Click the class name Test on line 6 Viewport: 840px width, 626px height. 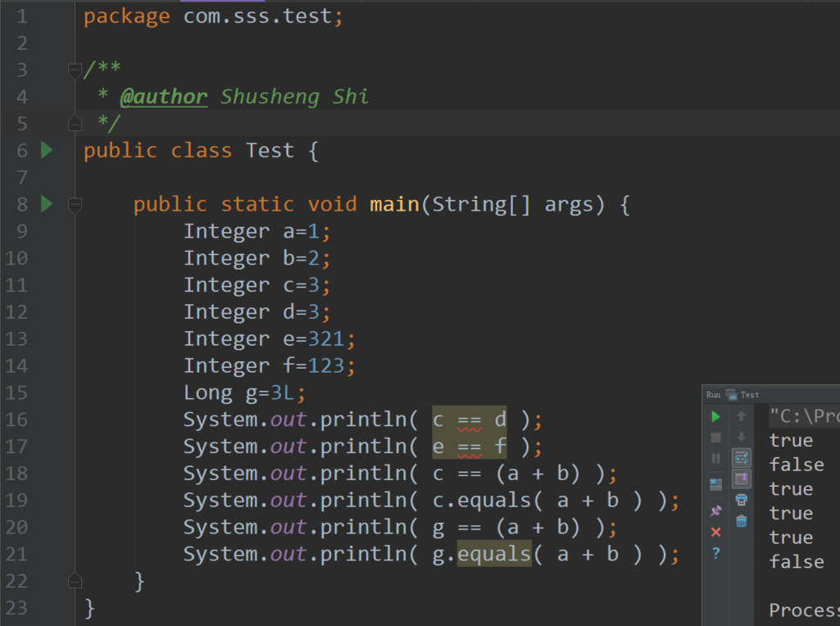coord(270,151)
